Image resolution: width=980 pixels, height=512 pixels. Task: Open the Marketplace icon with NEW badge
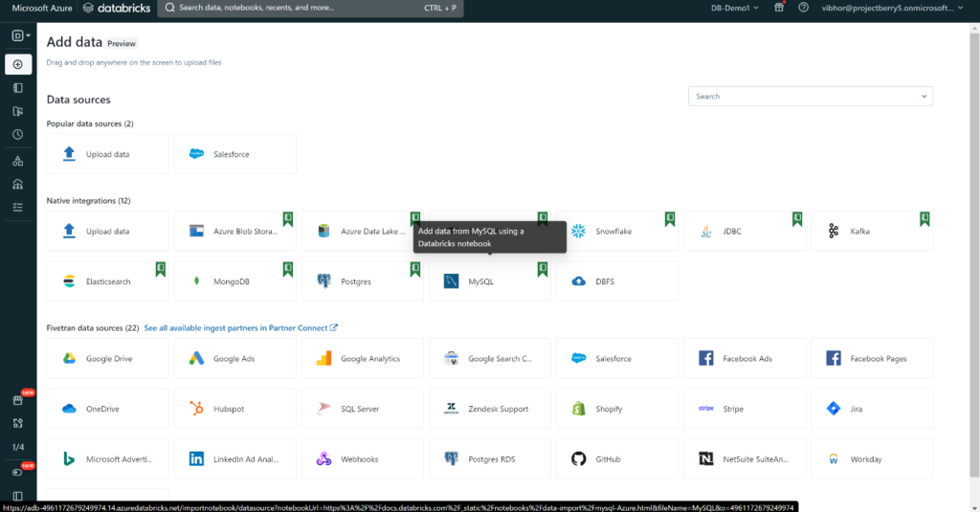tap(18, 400)
